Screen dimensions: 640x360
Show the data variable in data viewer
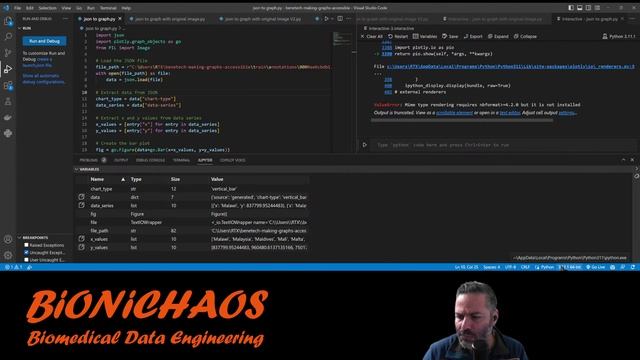coord(82,197)
